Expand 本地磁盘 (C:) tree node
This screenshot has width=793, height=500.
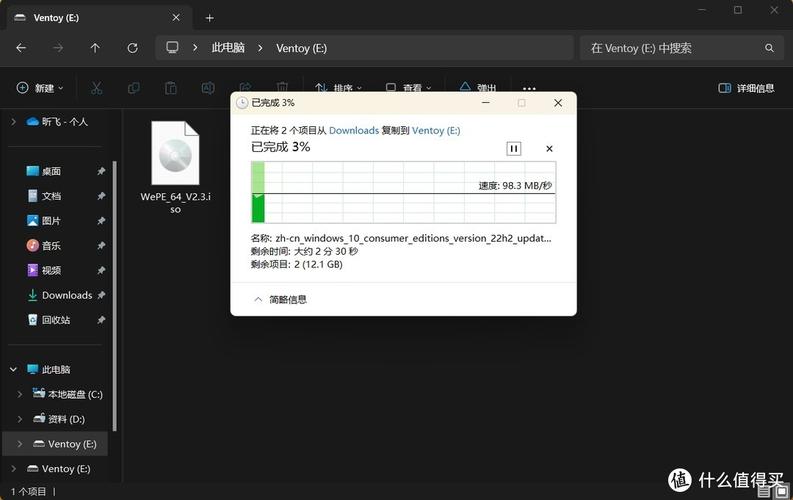tap(20, 394)
